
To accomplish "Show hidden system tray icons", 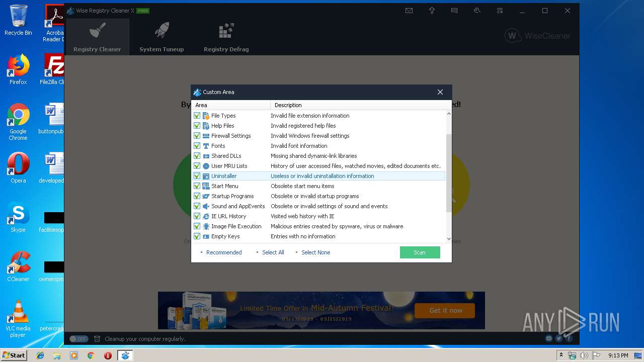I will pos(561,355).
